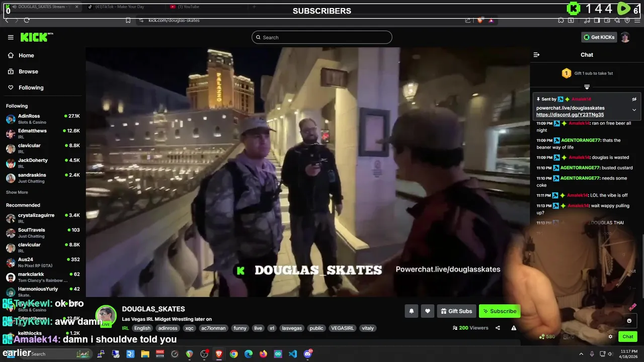Screen dimensions: 644x362
Task: Toggle the browser sidebar panel icon
Action: click(x=597, y=20)
